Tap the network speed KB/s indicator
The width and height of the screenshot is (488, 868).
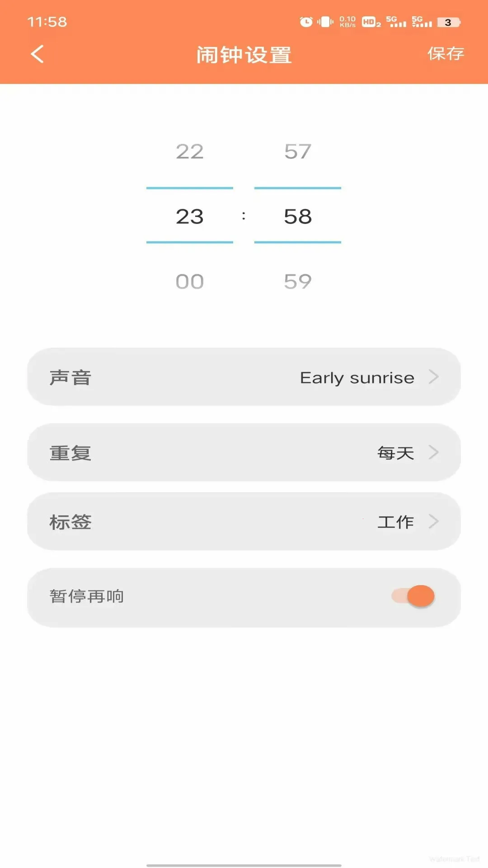click(347, 22)
